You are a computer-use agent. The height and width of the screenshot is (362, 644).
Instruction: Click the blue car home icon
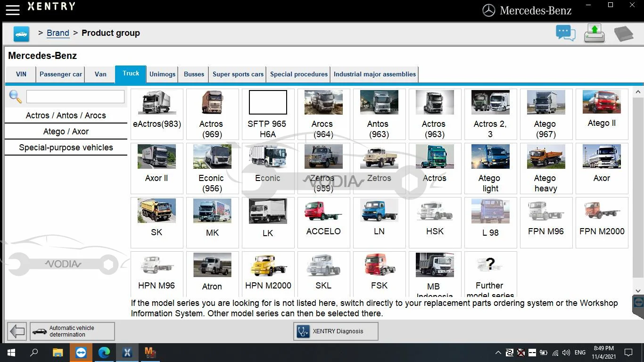coord(21,34)
